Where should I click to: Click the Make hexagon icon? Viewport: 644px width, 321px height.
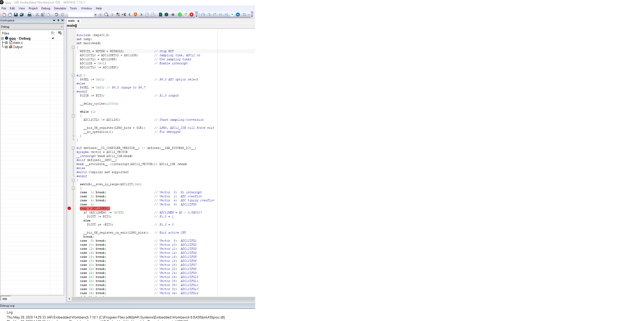point(166,15)
